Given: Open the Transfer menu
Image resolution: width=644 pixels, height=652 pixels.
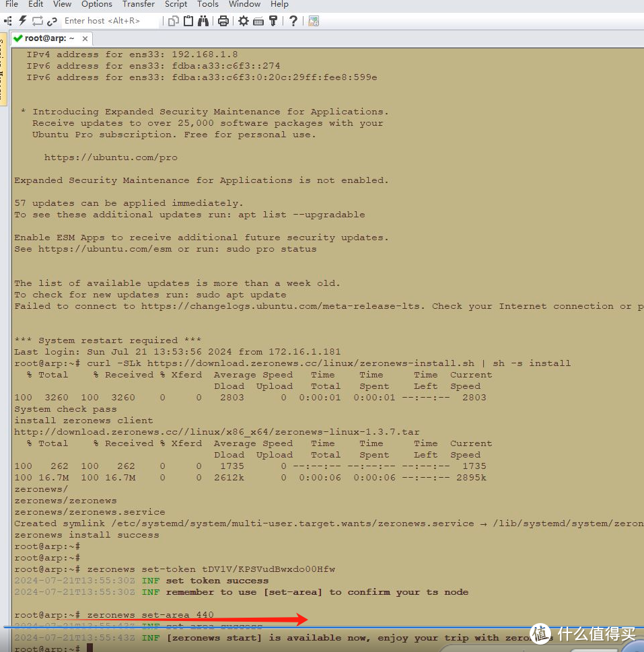Looking at the screenshot, I should click(139, 4).
